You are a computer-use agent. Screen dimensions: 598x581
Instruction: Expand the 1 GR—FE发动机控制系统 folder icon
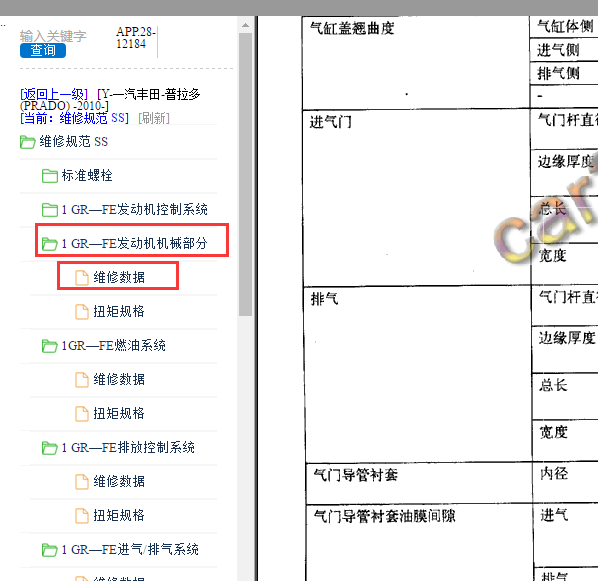50,210
